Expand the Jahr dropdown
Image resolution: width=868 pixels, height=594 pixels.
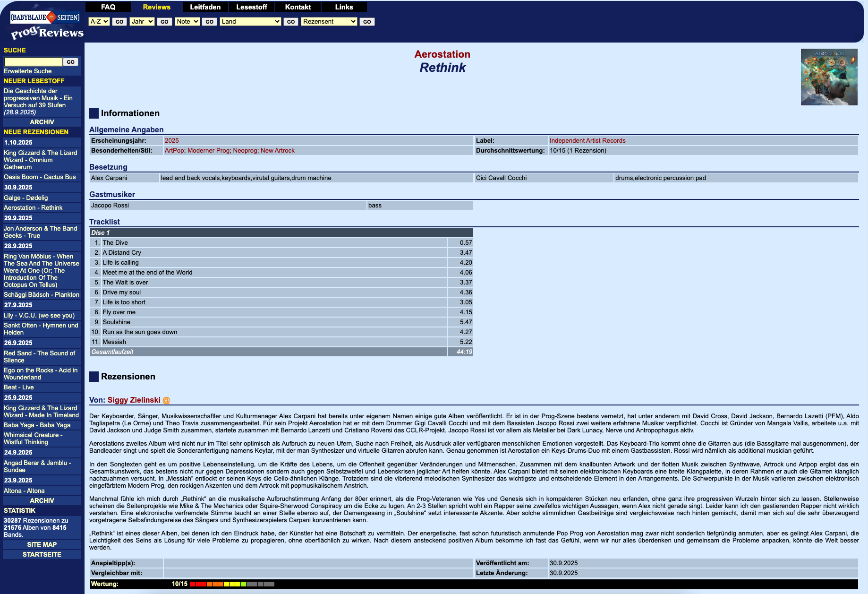(142, 22)
